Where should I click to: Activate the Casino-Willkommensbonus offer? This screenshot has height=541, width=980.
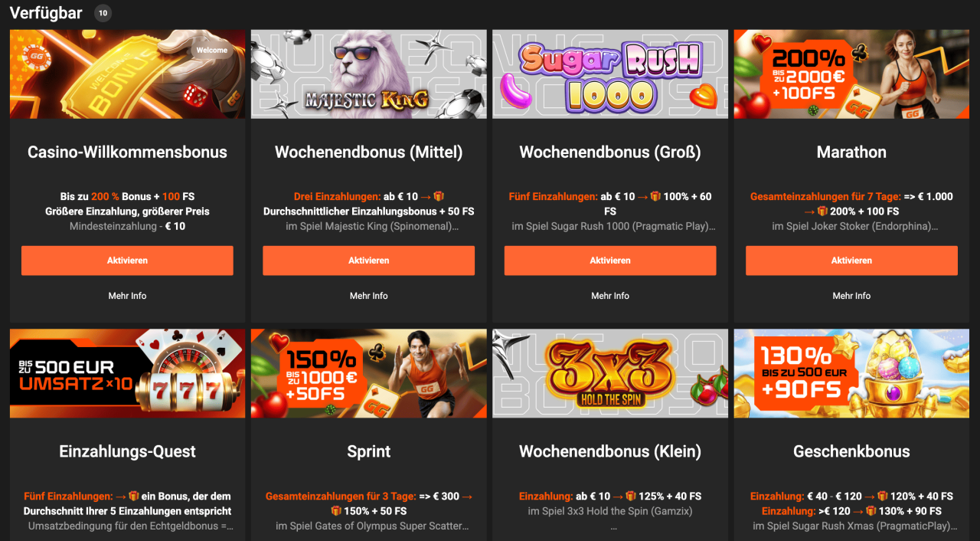click(127, 261)
